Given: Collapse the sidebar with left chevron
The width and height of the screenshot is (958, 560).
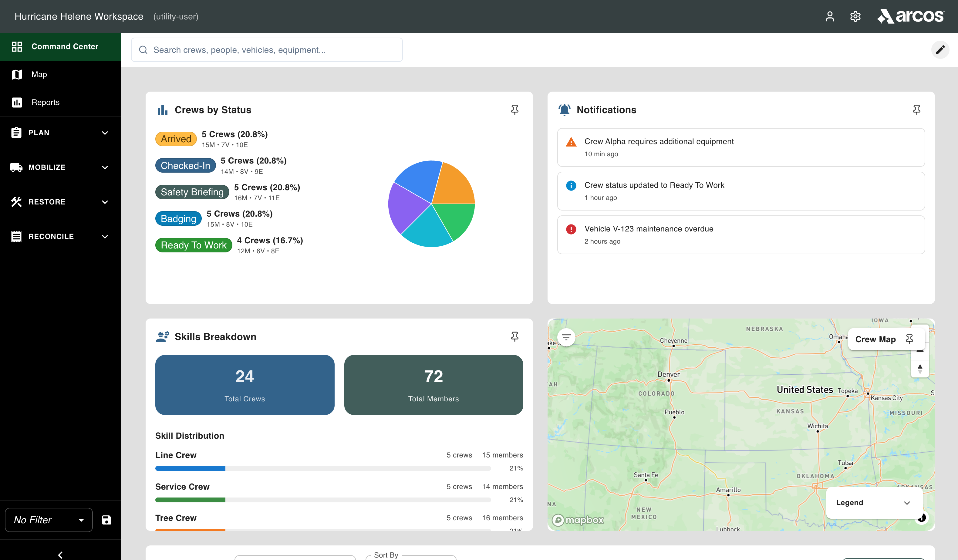Looking at the screenshot, I should click(x=60, y=555).
